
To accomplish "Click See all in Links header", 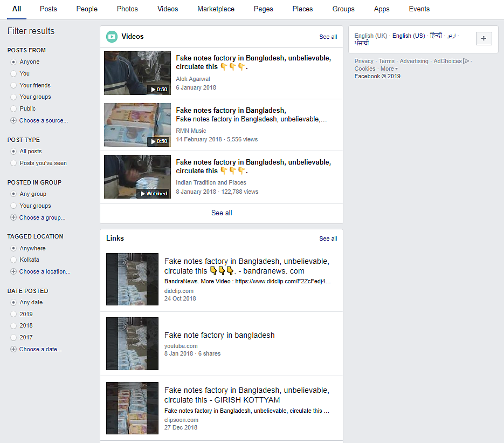I will [x=328, y=238].
